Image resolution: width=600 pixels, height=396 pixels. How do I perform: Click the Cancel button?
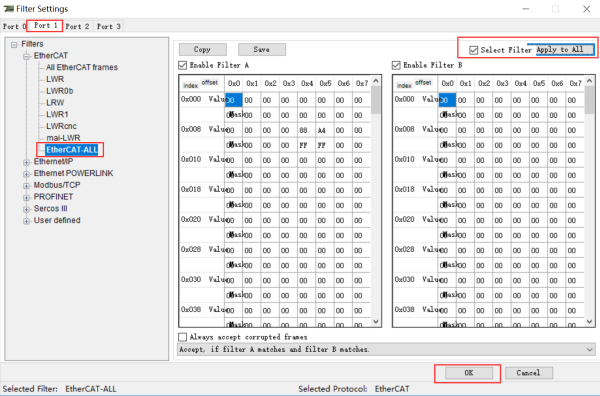coord(528,373)
